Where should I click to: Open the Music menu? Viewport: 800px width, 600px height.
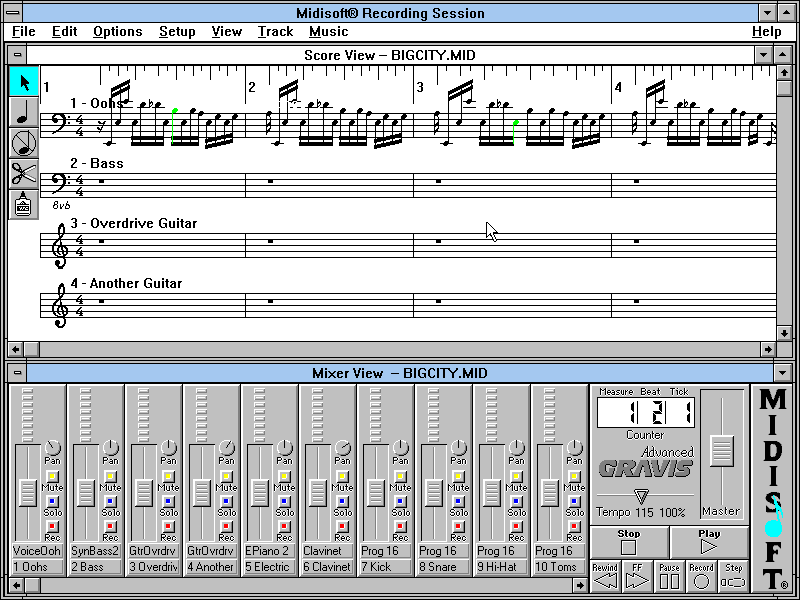pyautogui.click(x=328, y=31)
